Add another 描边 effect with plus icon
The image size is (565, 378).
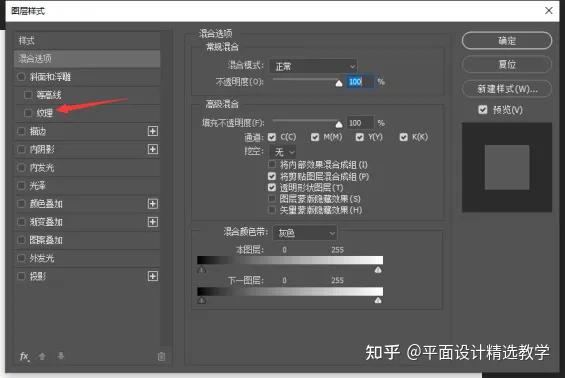click(x=153, y=131)
